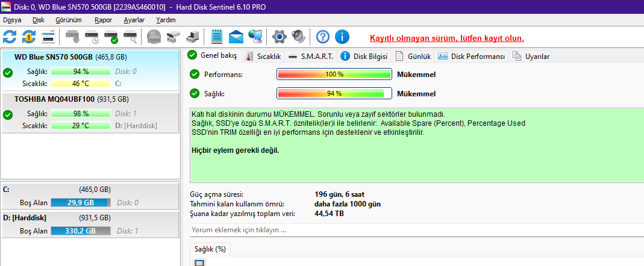Open the Günlük tab

pos(413,57)
